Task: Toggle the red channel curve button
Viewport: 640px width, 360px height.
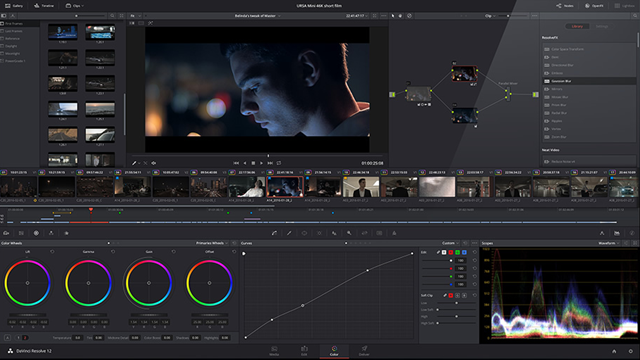Action: point(451,252)
